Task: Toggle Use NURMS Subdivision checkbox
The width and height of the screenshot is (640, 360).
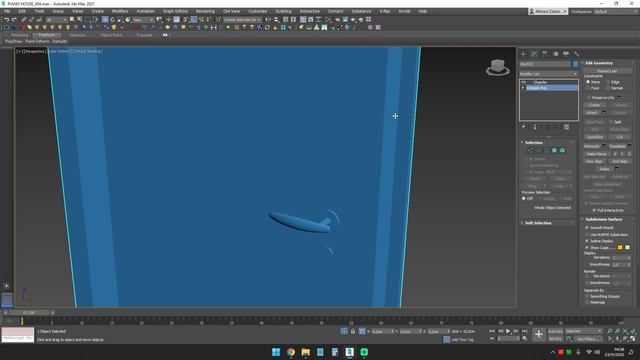Action: pyautogui.click(x=587, y=235)
